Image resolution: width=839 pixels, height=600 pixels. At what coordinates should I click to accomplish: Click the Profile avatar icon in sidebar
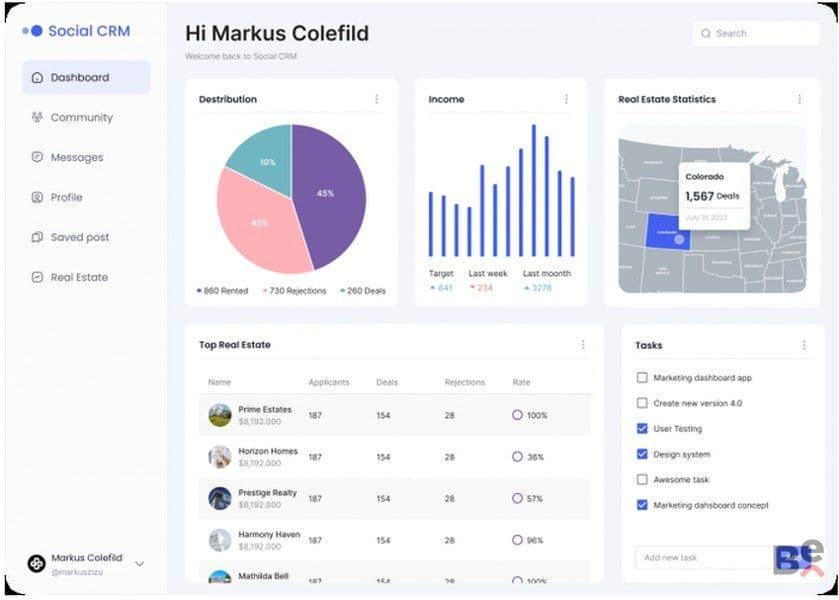pyautogui.click(x=37, y=197)
